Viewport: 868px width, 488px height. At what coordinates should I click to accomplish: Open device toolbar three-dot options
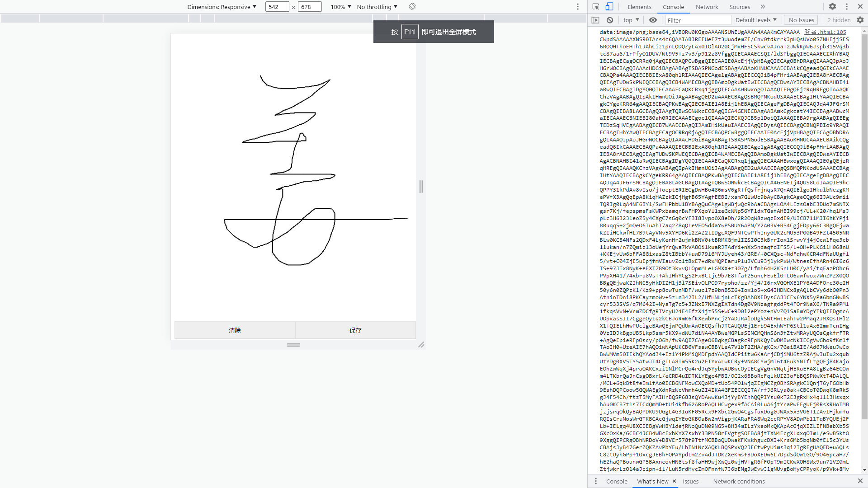[577, 7]
